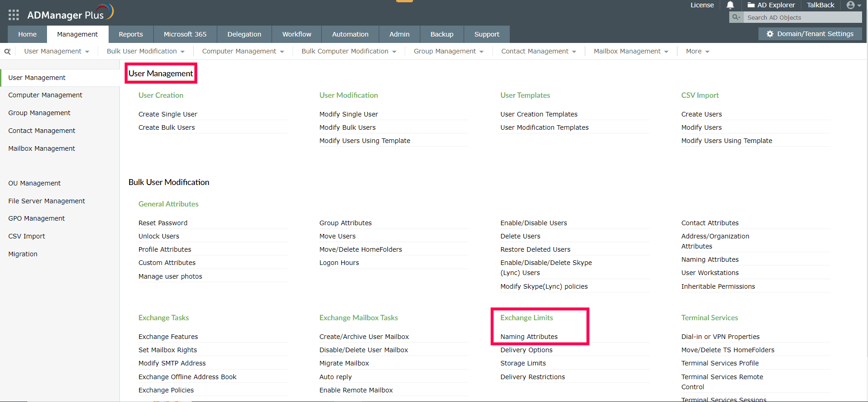Open Modify Single User
Image resolution: width=868 pixels, height=402 pixels.
[x=349, y=114]
